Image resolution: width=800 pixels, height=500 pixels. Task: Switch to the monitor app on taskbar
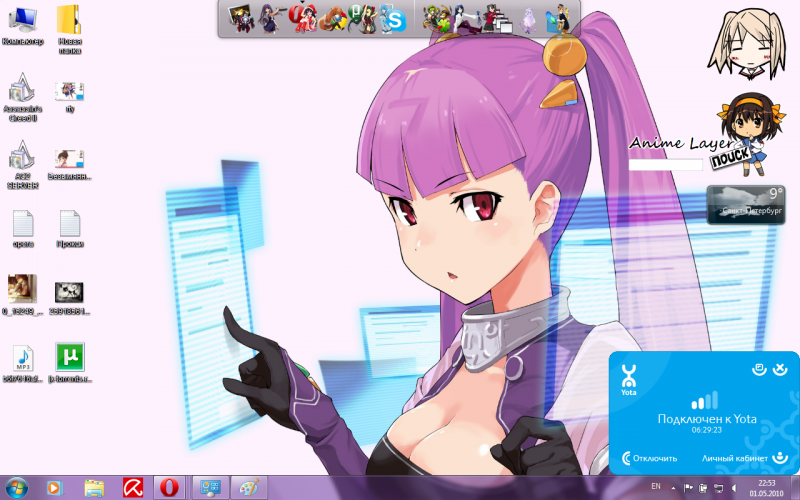coord(210,488)
